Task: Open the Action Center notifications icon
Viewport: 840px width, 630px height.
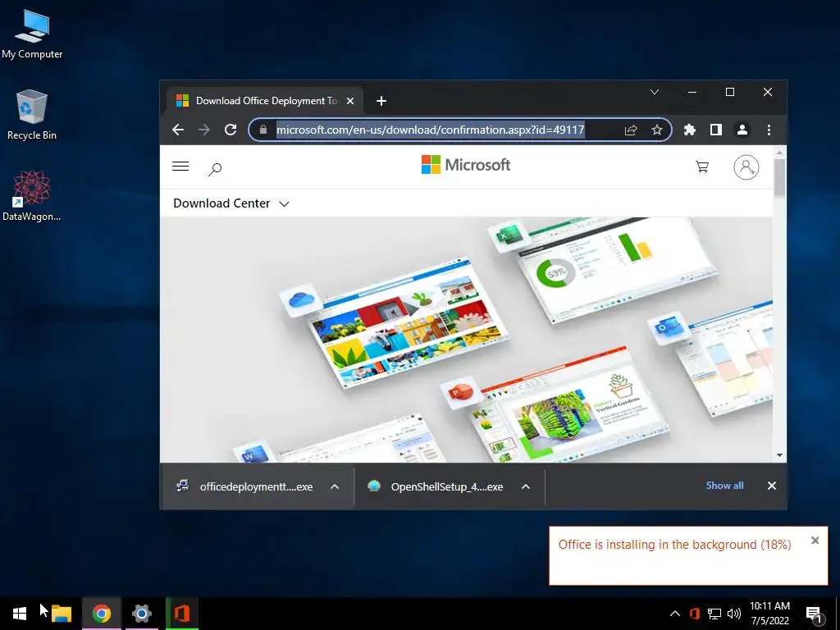Action: coord(814,614)
